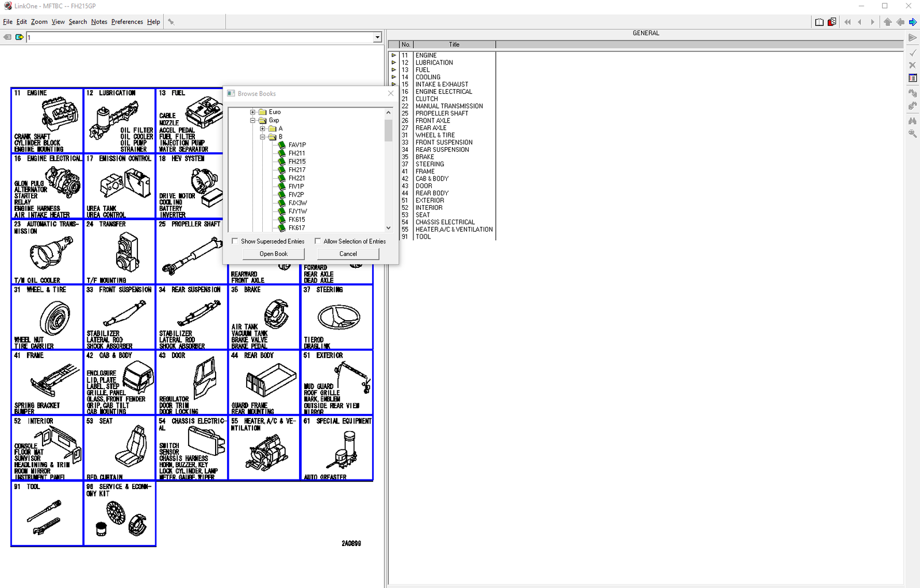Expand the A folder in tree
920x588 pixels.
point(263,129)
